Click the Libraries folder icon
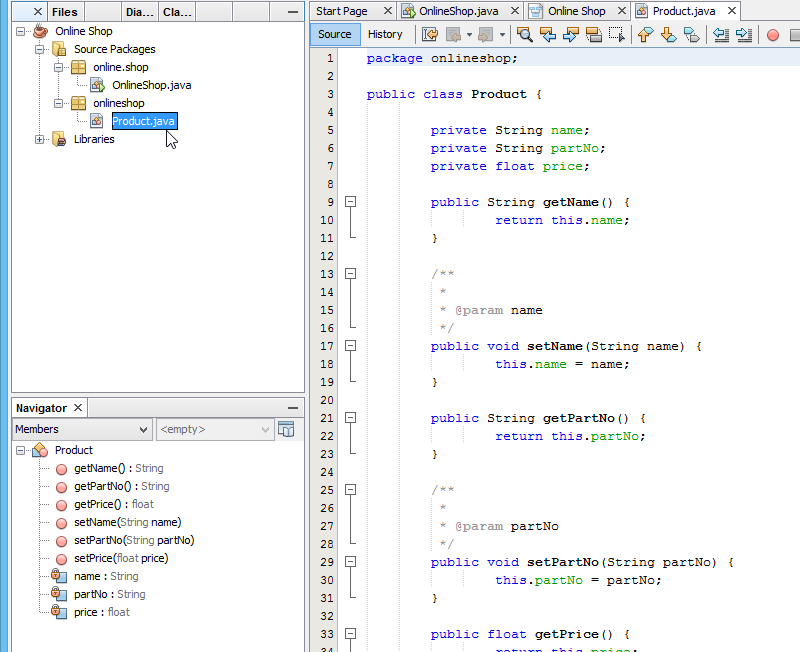The width and height of the screenshot is (800, 652). [59, 139]
